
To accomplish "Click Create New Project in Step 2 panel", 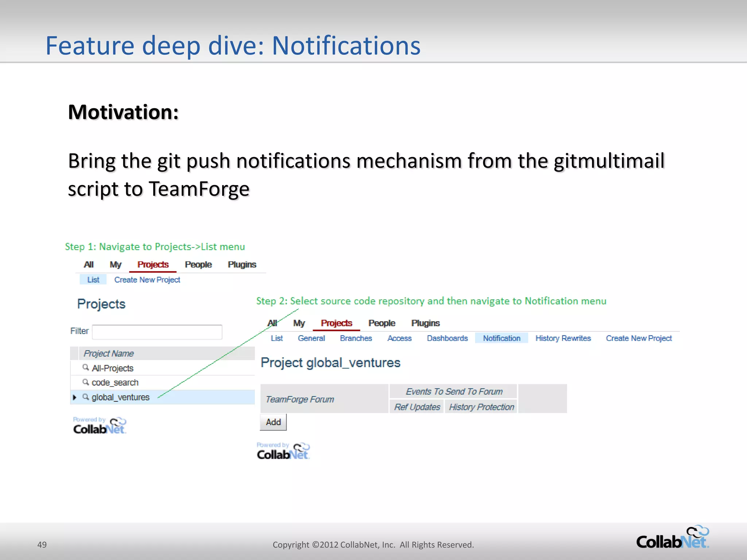I will 639,338.
